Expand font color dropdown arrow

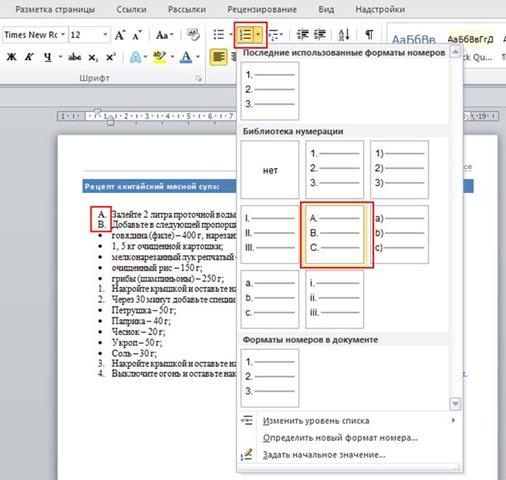pos(198,57)
